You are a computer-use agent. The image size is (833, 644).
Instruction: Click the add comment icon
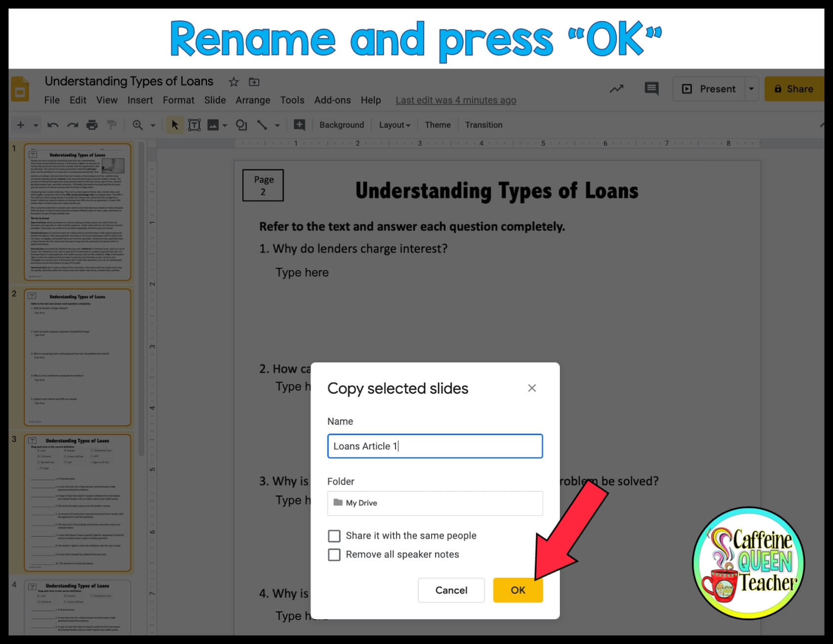(x=299, y=125)
